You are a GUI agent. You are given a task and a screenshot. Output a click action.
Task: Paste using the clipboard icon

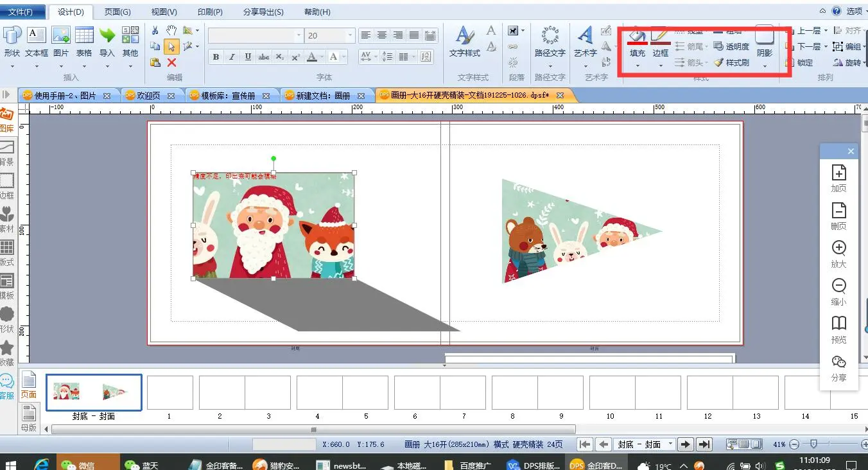(155, 62)
